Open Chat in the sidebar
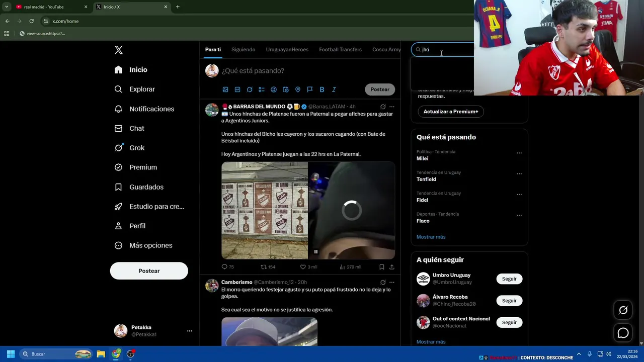Viewport: 644px width, 362px height. [129, 128]
